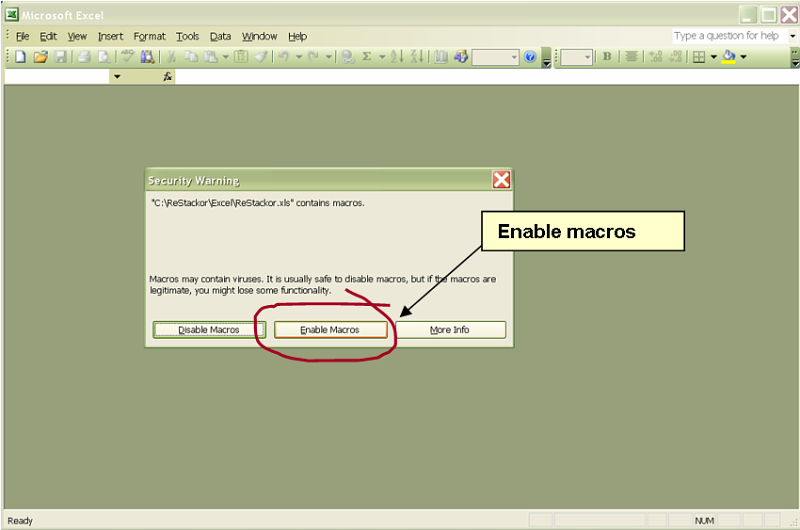
Task: Open the Zoom percentage combo box
Action: (495, 57)
